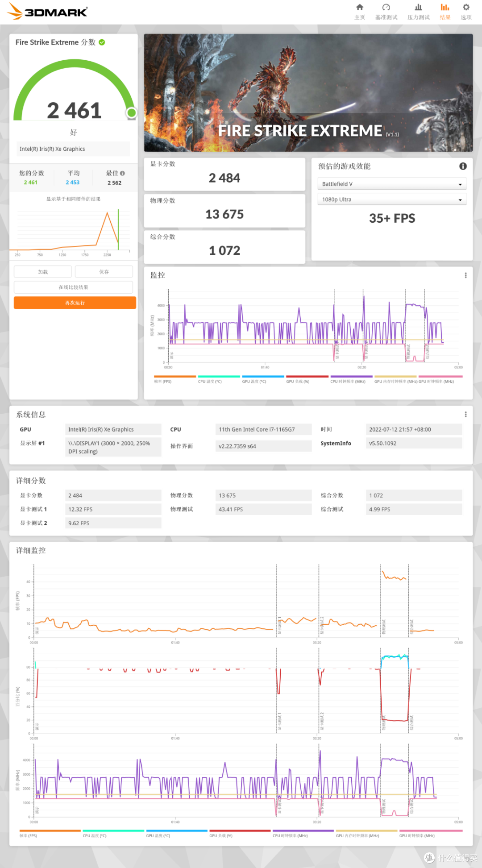Open the Stress Test icon

click(x=418, y=8)
